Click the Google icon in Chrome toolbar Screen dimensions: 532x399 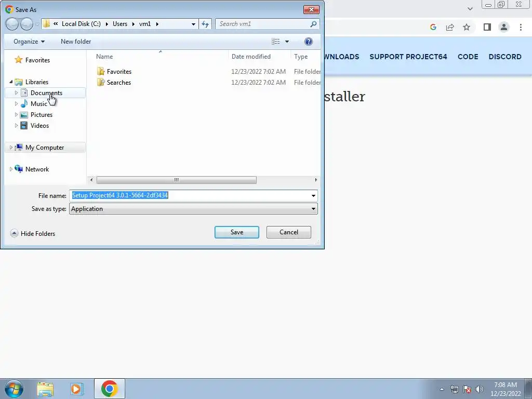(x=433, y=27)
